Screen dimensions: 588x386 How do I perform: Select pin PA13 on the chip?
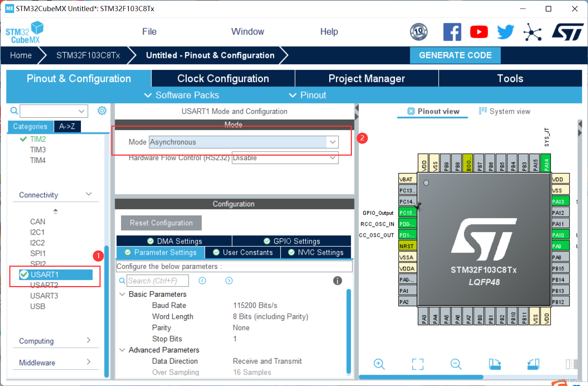coord(560,202)
